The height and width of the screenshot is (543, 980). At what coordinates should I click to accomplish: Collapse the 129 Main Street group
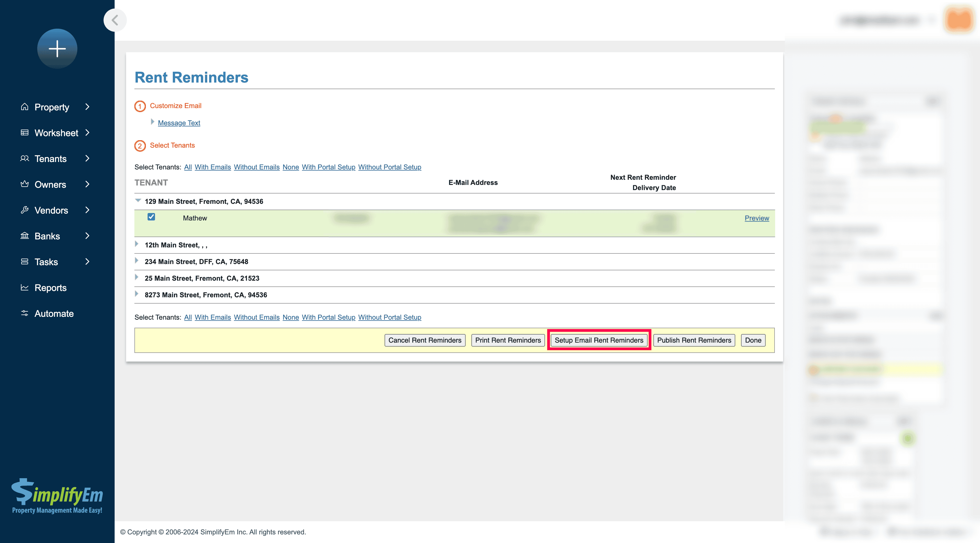pos(138,200)
